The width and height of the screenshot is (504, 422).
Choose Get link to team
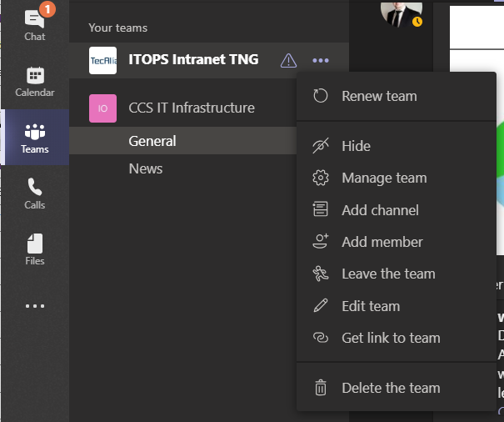pos(391,338)
